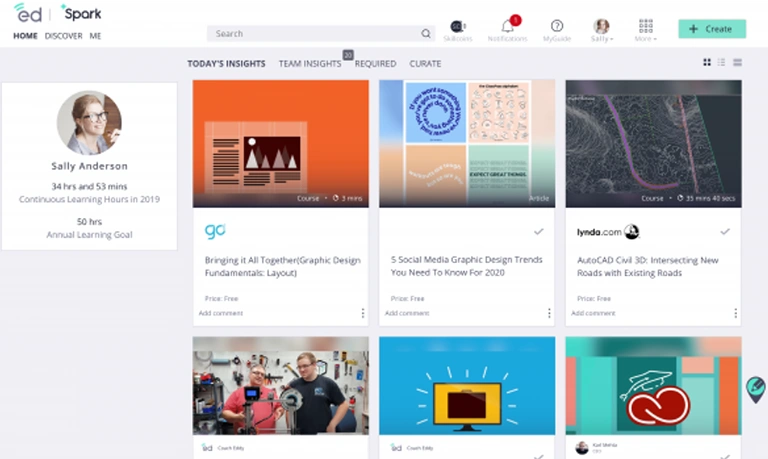Go to the HOME tab
768x459 pixels.
pyautogui.click(x=25, y=36)
